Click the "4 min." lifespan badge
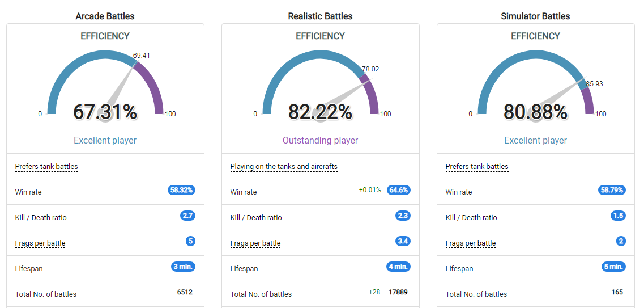Image resolution: width=644 pixels, height=308 pixels. 398,267
